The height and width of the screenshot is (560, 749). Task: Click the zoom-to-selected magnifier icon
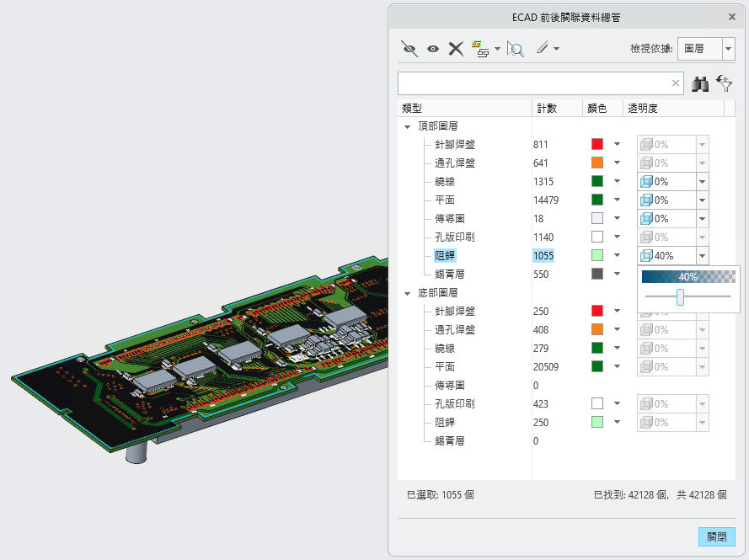tap(516, 49)
